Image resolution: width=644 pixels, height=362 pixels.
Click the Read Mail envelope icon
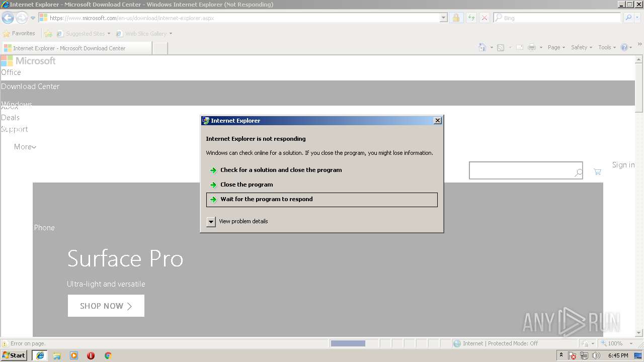pos(520,47)
